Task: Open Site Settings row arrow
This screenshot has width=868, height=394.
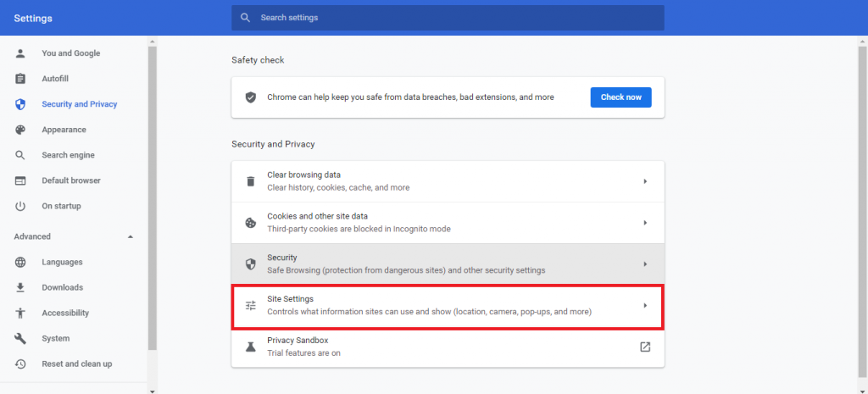Action: [645, 306]
